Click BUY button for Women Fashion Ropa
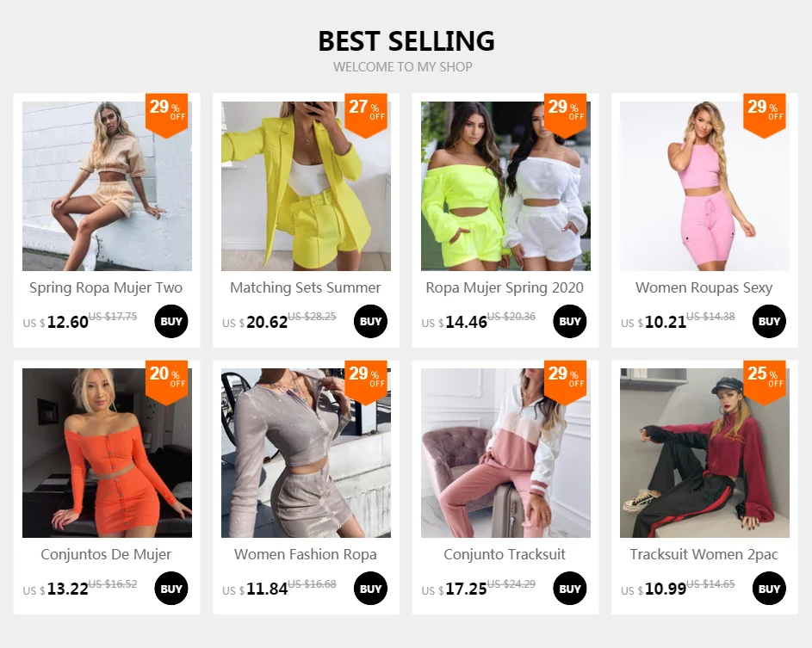The width and height of the screenshot is (812, 648). (x=370, y=589)
